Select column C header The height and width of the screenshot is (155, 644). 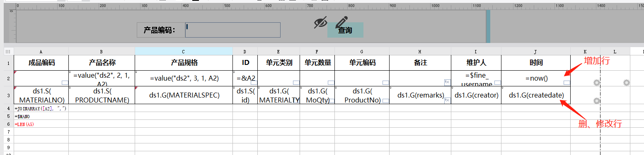point(184,51)
